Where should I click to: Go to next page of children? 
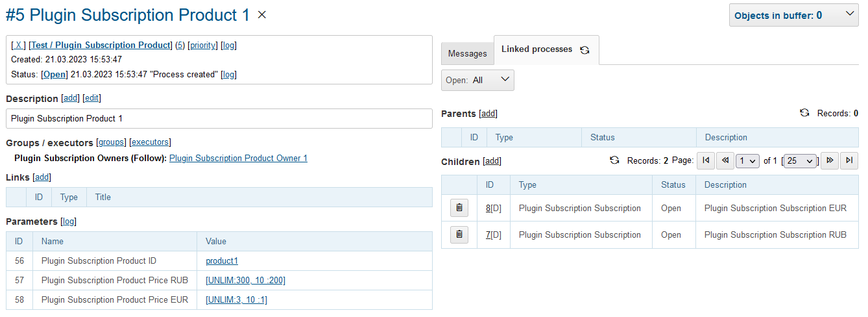(829, 160)
